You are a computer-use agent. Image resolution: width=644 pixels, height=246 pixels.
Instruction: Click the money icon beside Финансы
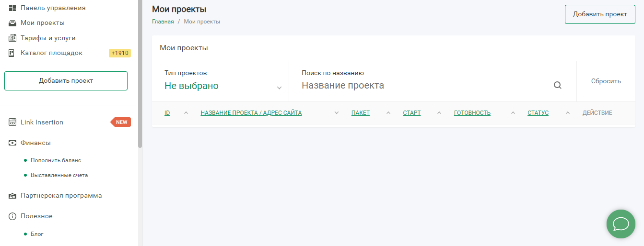coord(12,143)
